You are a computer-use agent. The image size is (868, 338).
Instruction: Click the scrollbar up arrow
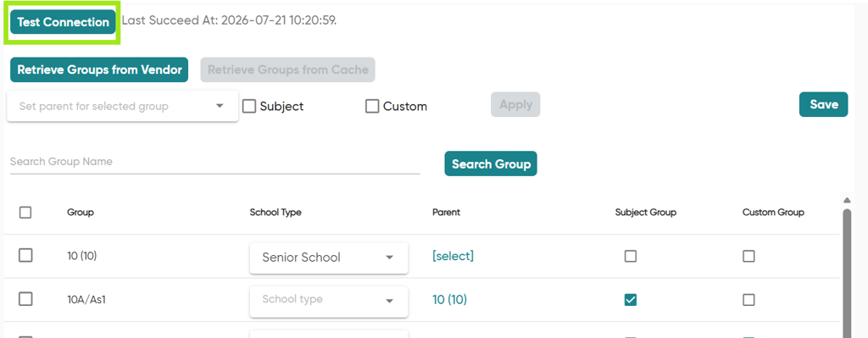847,200
